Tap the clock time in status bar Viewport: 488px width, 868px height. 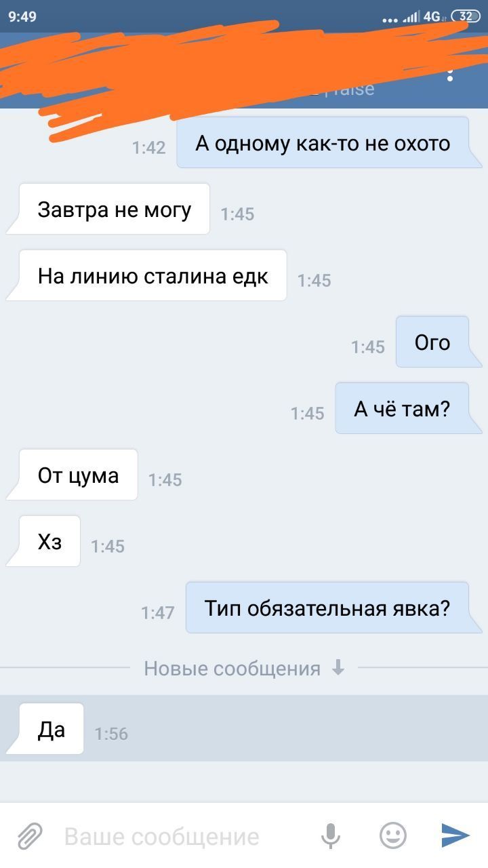(23, 16)
